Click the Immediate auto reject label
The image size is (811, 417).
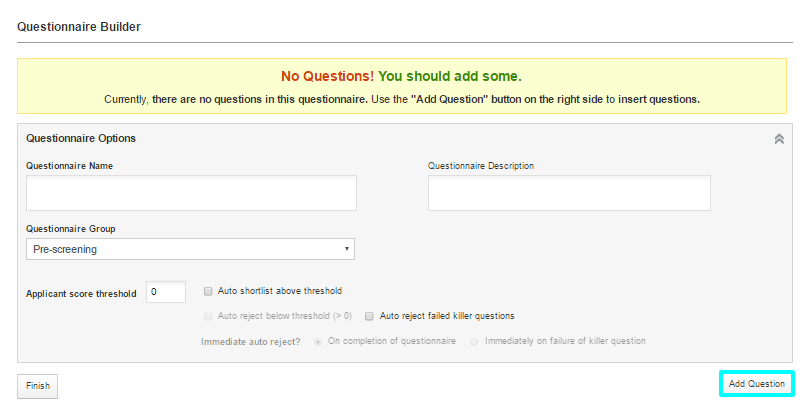[253, 341]
